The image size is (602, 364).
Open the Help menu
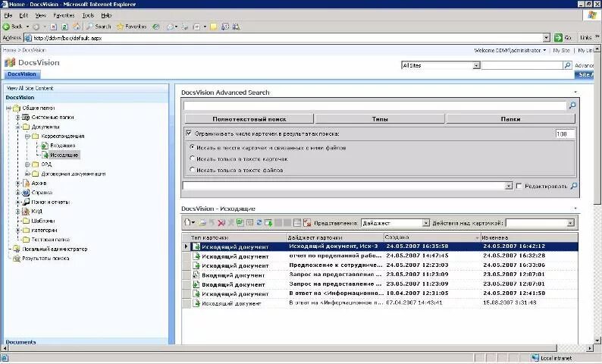(106, 15)
